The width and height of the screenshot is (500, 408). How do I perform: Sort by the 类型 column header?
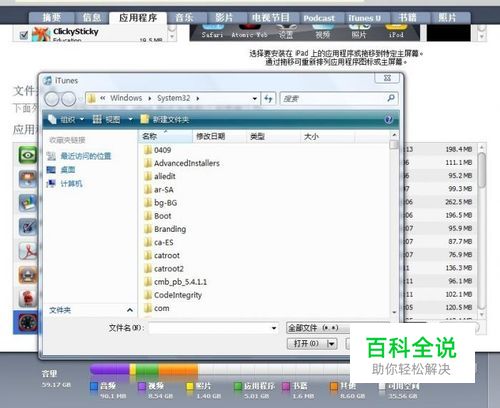(x=273, y=136)
